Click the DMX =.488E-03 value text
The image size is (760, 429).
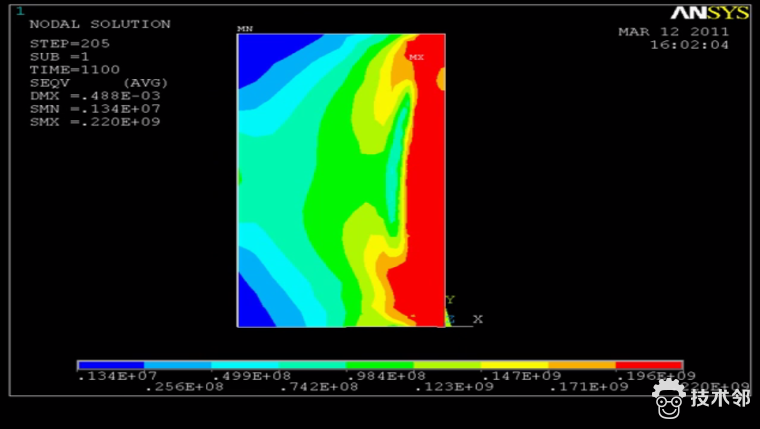click(95, 96)
